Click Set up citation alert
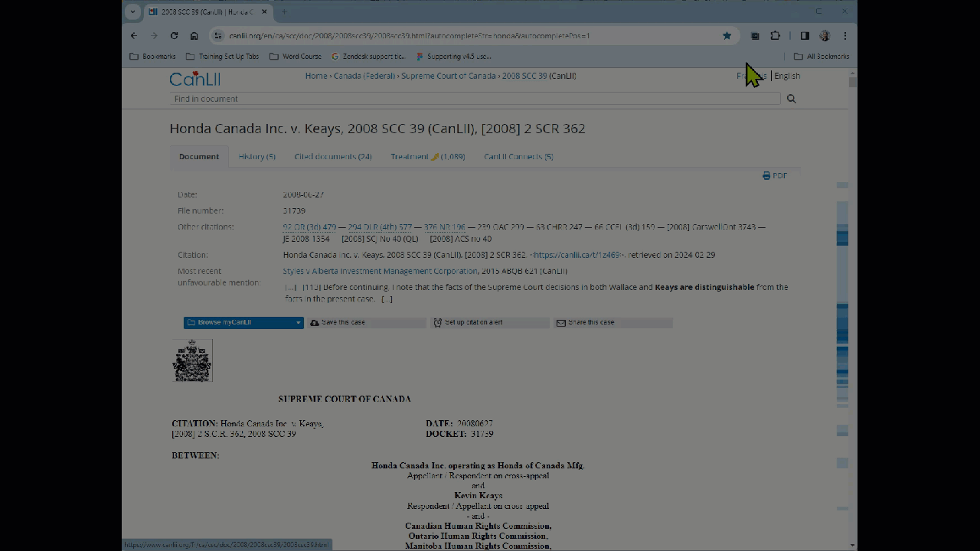Screen dimensions: 980x551 pyautogui.click(x=490, y=323)
